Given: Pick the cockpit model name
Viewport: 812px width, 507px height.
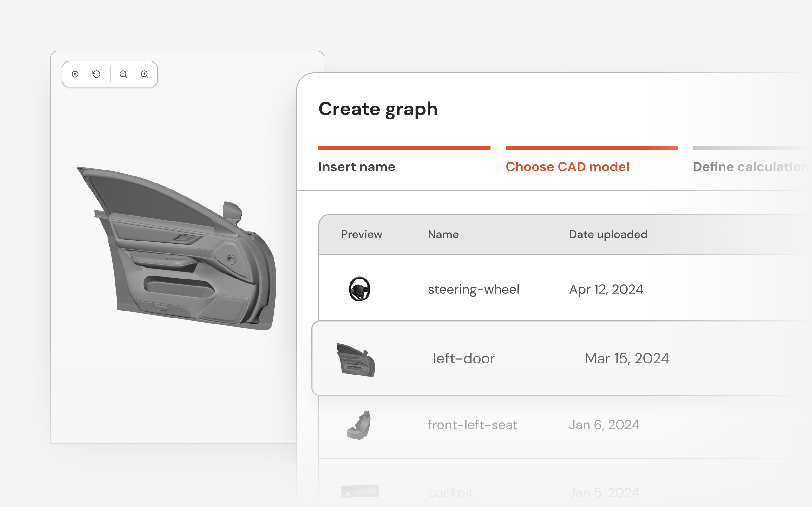Looking at the screenshot, I should pos(451,493).
